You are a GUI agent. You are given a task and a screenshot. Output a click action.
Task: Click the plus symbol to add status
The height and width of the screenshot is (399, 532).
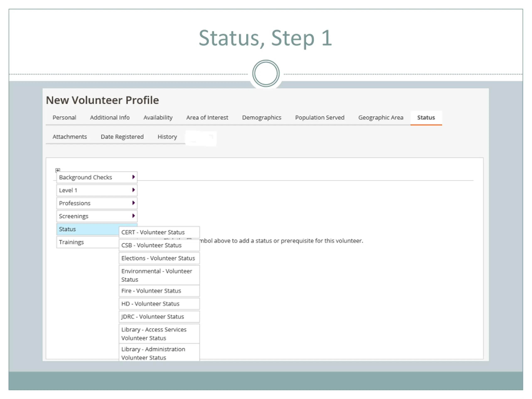point(58,170)
